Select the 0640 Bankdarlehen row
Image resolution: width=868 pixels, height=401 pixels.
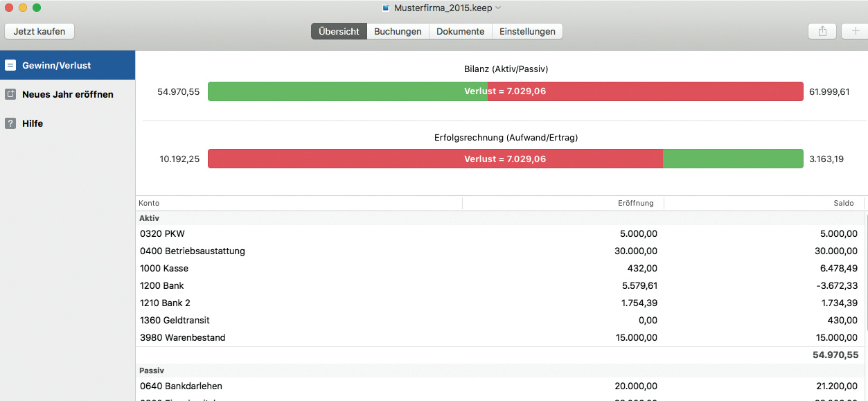tap(499, 386)
